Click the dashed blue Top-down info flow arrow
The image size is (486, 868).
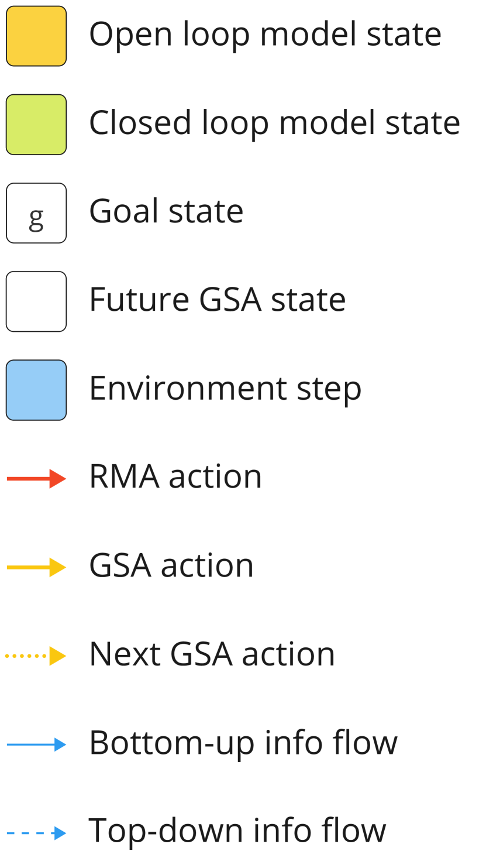[x=36, y=833]
